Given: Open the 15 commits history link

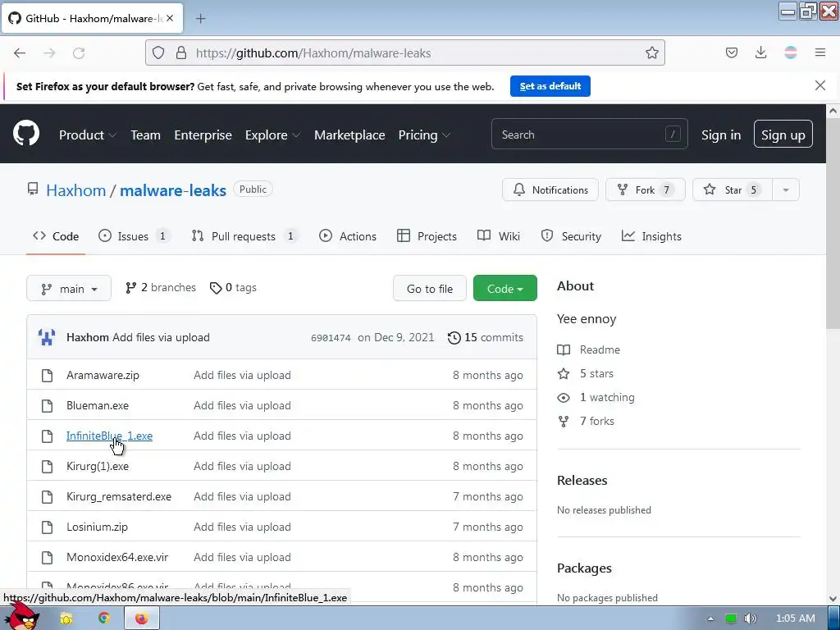Looking at the screenshot, I should point(486,337).
